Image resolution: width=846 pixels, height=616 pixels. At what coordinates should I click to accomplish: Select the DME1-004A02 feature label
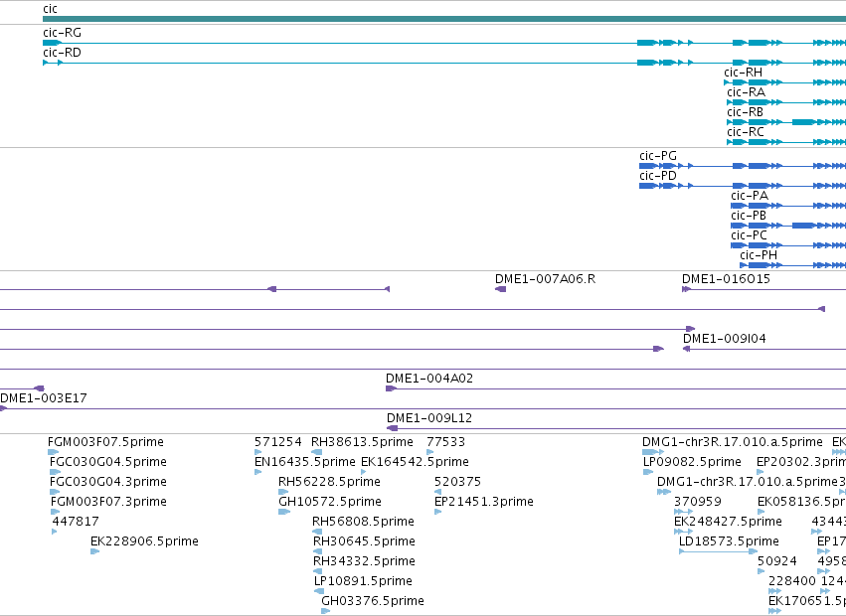(428, 379)
